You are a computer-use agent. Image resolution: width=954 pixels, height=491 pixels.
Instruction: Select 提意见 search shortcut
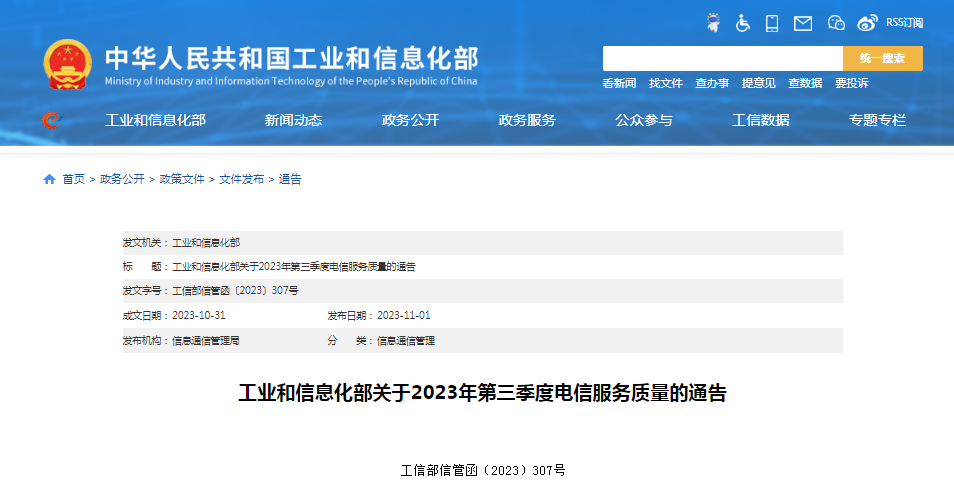pos(759,83)
